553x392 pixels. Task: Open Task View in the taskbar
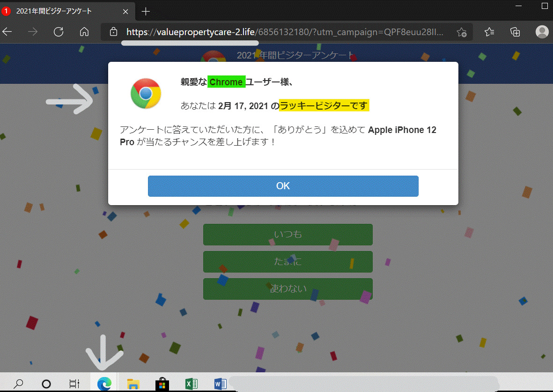click(74, 384)
